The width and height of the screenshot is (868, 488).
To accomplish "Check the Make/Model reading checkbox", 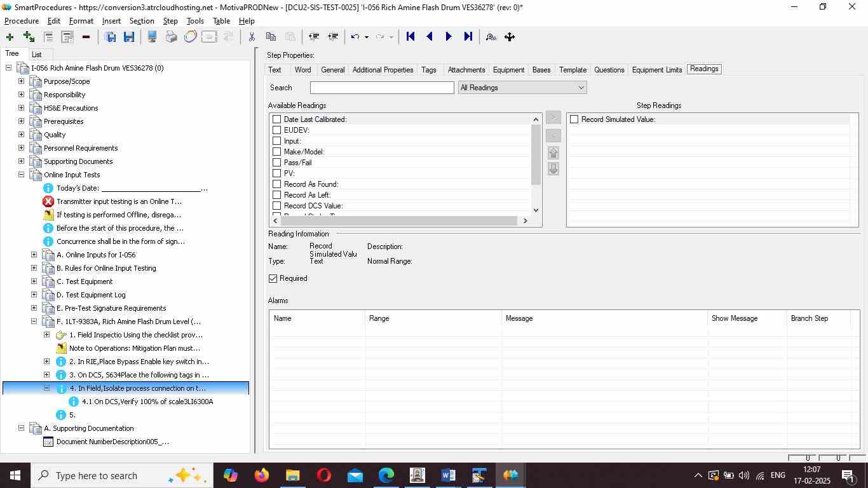I will point(276,152).
